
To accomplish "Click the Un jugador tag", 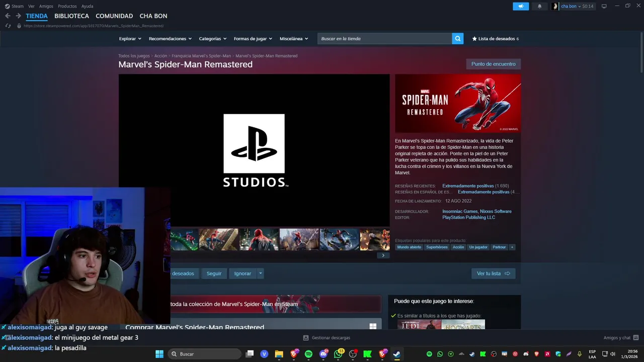I will point(478,247).
